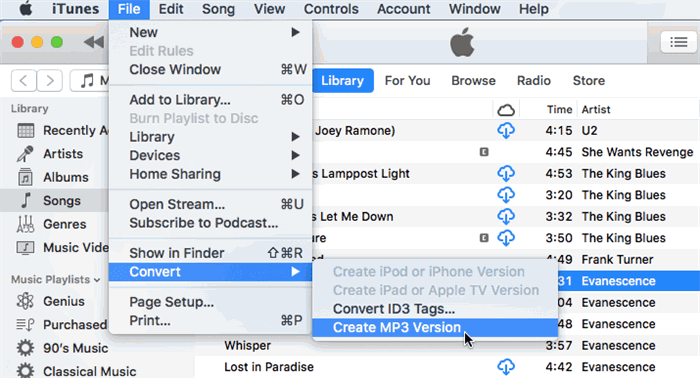Select Songs in the sidebar

coord(54,200)
